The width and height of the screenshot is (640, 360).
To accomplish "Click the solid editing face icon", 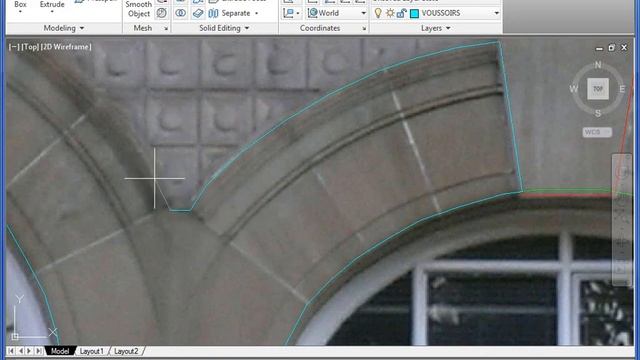I will pyautogui.click(x=198, y=13).
